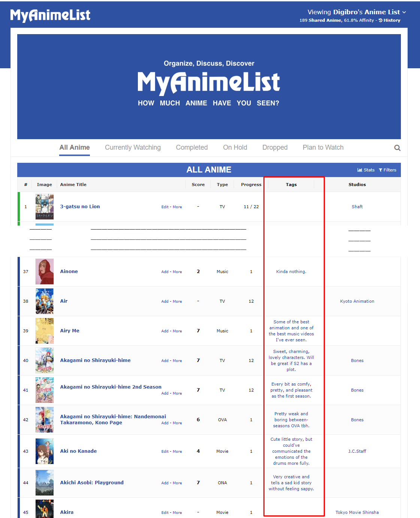Click Edit for Aki no Kanade

(164, 452)
